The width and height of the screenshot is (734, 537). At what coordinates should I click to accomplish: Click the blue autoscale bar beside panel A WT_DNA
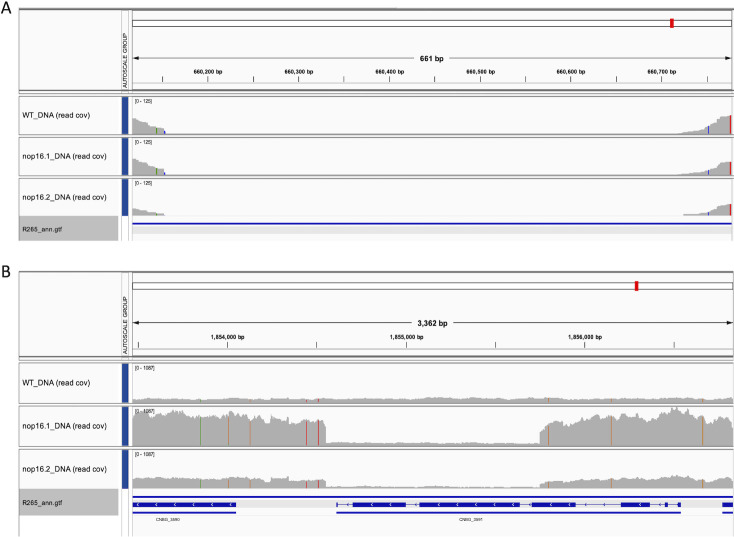125,115
